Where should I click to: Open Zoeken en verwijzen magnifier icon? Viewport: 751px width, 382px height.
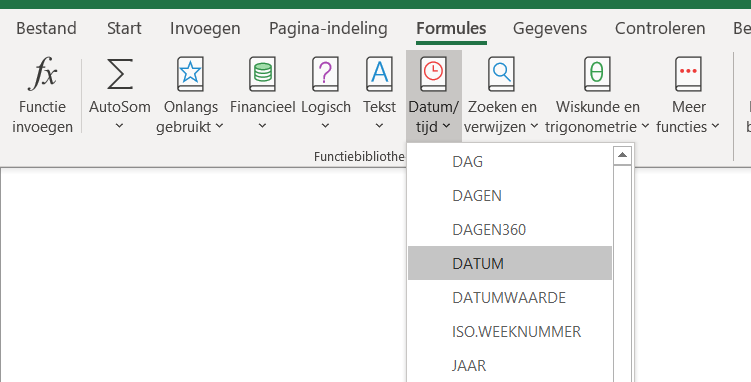[501, 74]
